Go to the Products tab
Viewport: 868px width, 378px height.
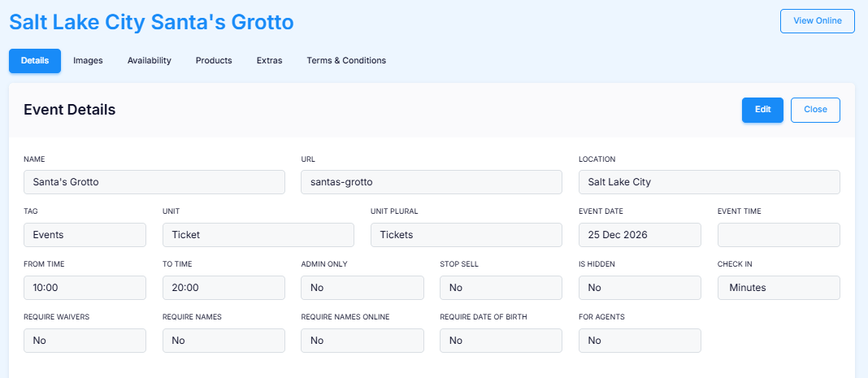(x=214, y=61)
